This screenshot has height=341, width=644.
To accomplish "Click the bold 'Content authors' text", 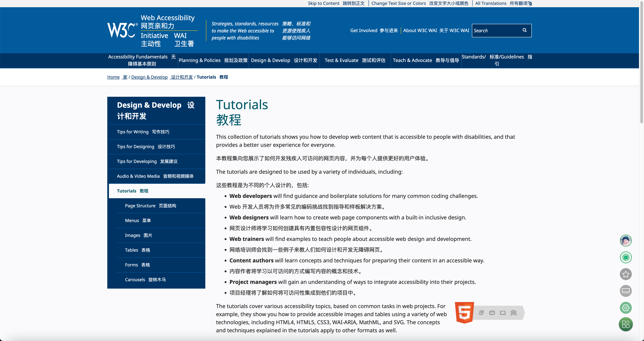I will point(251,260).
